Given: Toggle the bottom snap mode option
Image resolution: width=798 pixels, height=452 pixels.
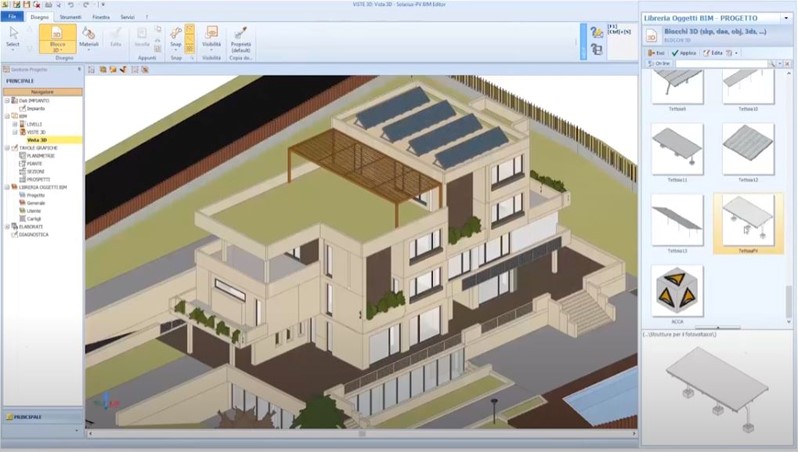Looking at the screenshot, I should [189, 48].
